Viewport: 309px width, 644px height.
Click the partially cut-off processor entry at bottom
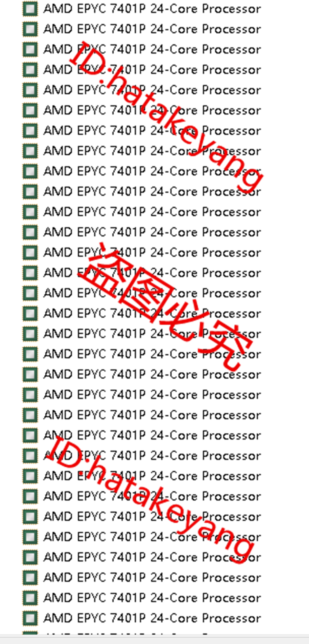152,633
